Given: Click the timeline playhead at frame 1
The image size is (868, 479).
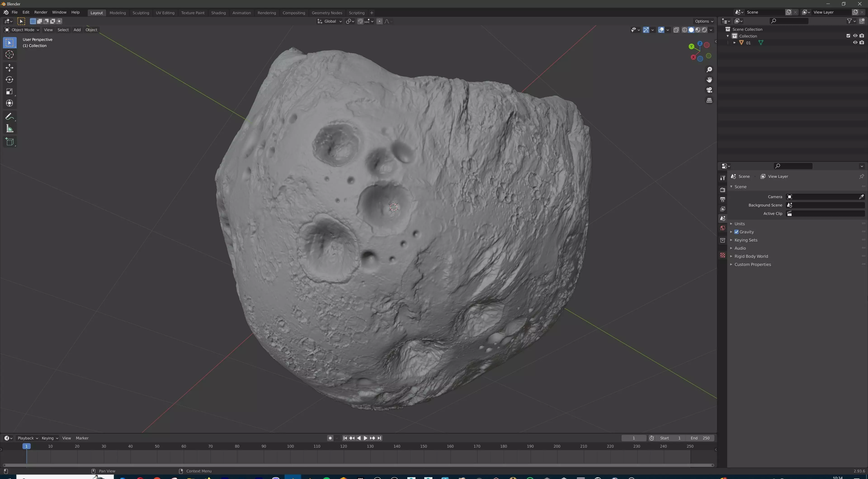Looking at the screenshot, I should click(x=26, y=446).
